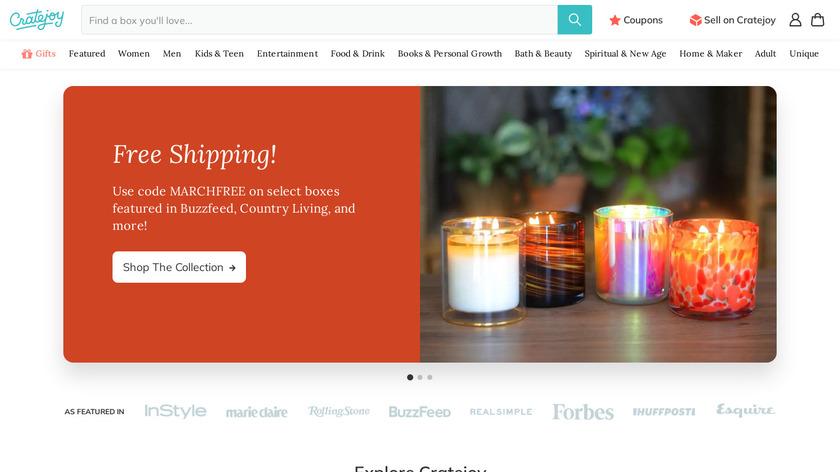Select the second carousel dot

click(x=420, y=377)
